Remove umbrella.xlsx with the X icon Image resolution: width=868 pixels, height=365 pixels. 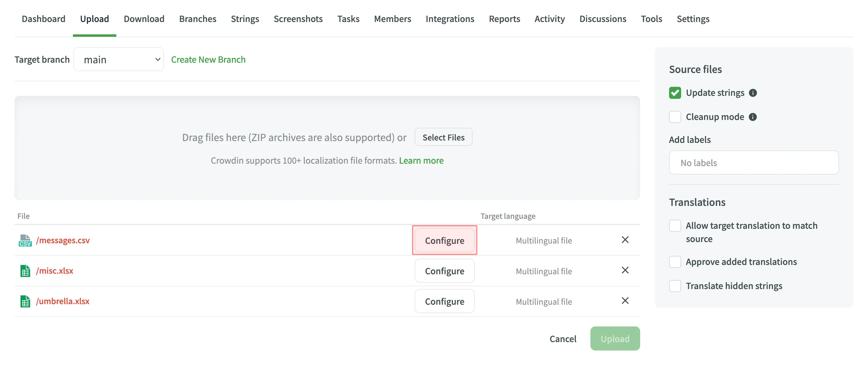625,300
